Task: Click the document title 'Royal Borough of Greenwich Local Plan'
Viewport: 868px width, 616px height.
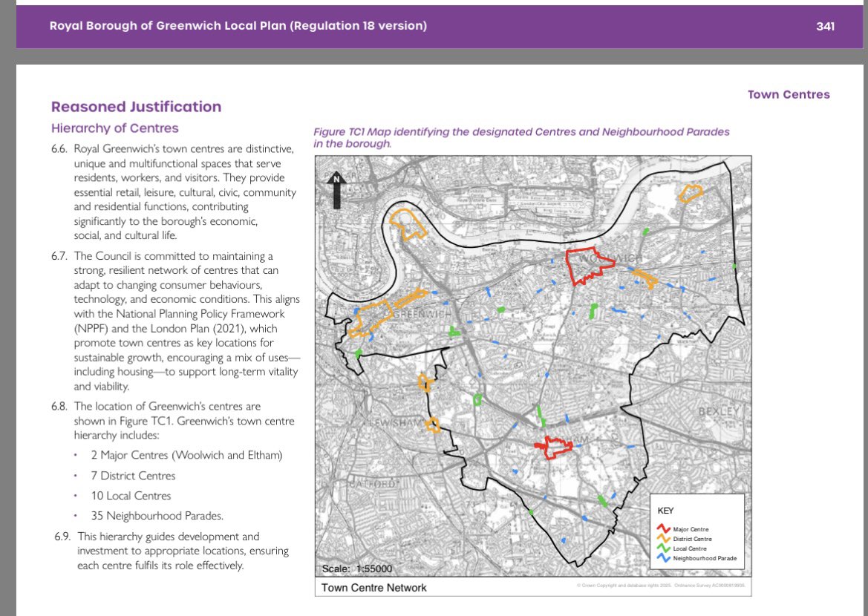Action: pyautogui.click(x=169, y=25)
